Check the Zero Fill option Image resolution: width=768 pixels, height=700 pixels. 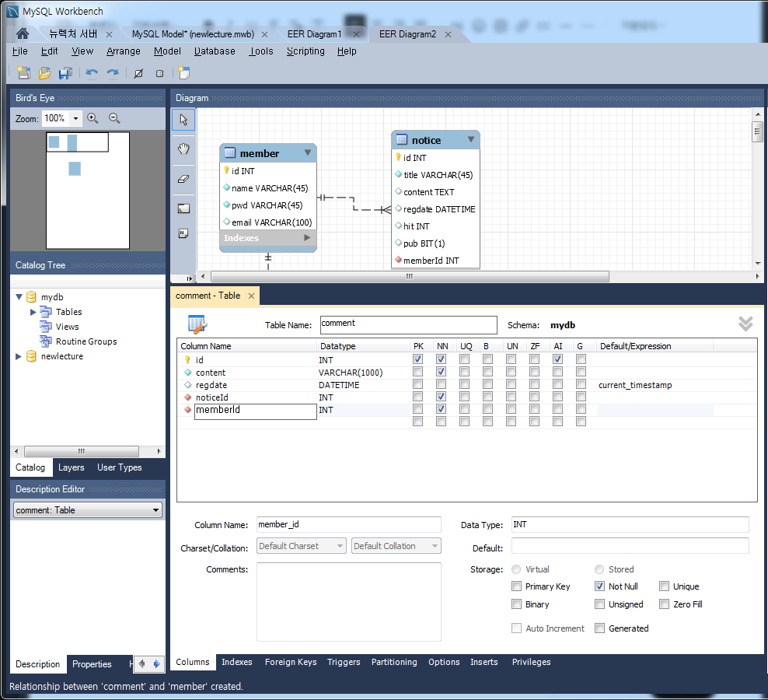tap(664, 604)
